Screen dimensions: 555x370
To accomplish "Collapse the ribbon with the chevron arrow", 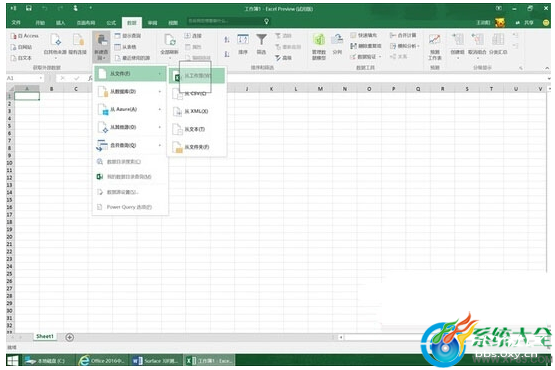I will point(547,68).
